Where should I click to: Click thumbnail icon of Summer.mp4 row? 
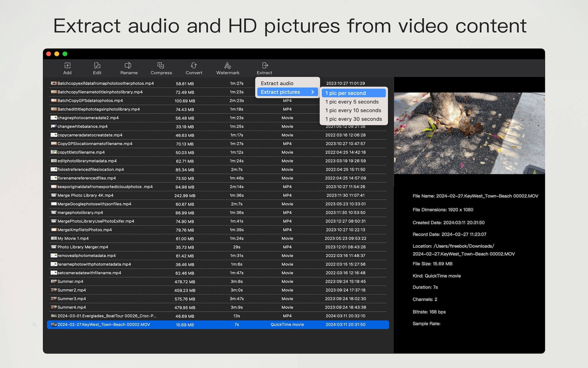(54, 281)
